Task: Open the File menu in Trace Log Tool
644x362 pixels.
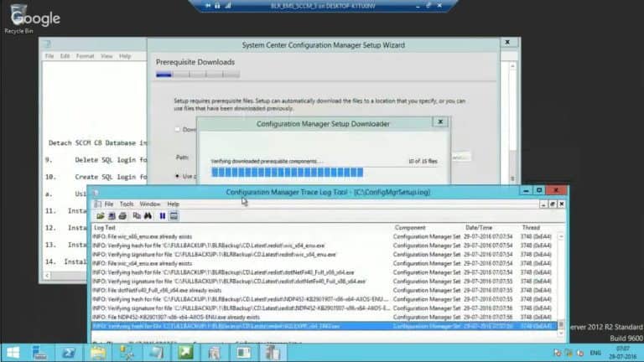Action: tap(109, 204)
